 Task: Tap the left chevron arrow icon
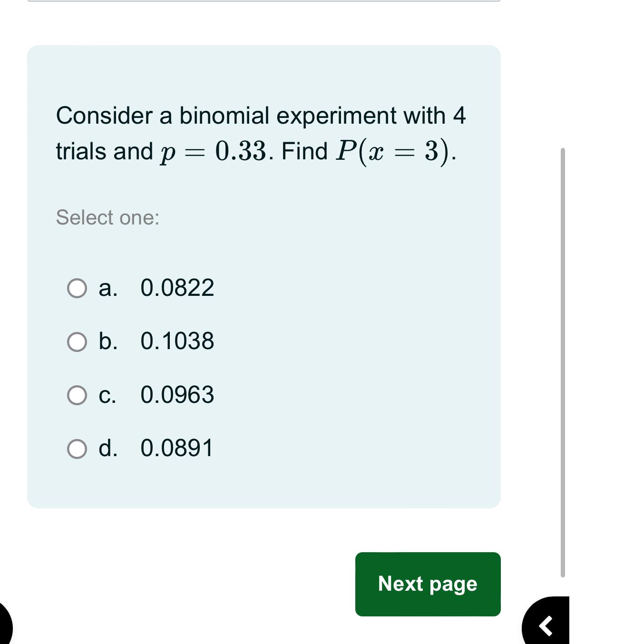tap(546, 625)
